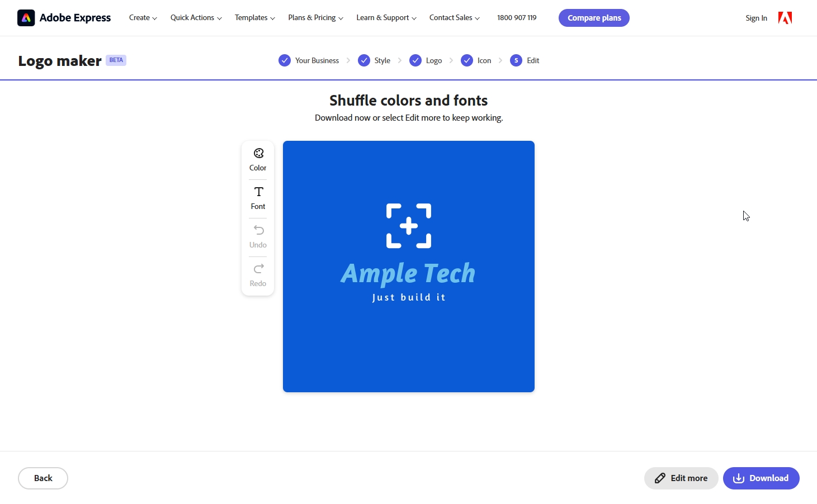817x504 pixels.
Task: Click the Adobe Express logo icon
Action: pos(26,18)
